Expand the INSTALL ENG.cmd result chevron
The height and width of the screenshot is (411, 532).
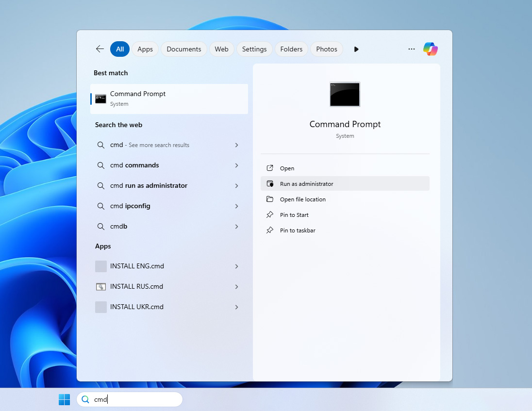tap(236, 266)
